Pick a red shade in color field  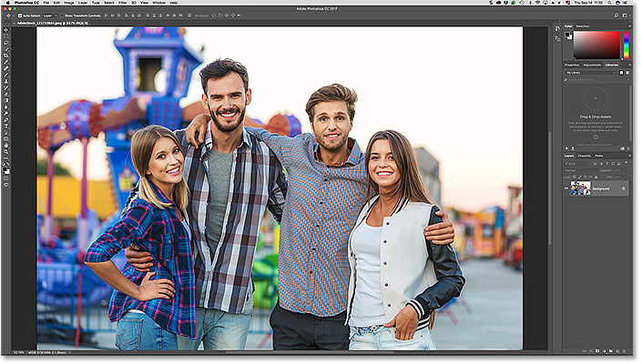pos(597,45)
